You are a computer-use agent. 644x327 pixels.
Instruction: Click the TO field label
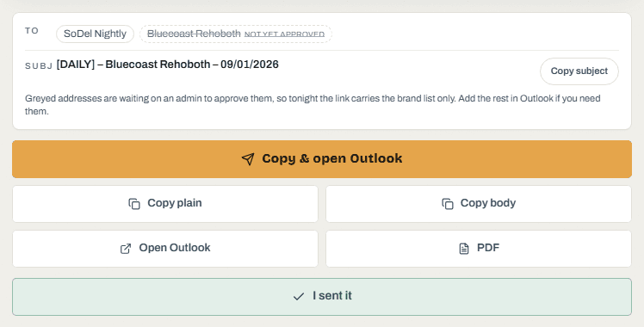pos(32,31)
